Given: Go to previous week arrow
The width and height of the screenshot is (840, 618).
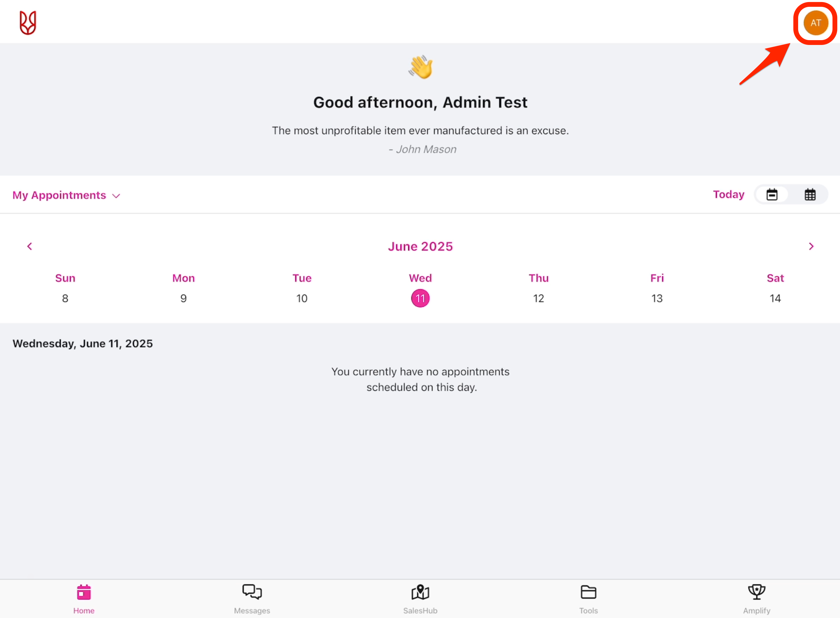Looking at the screenshot, I should pos(29,246).
